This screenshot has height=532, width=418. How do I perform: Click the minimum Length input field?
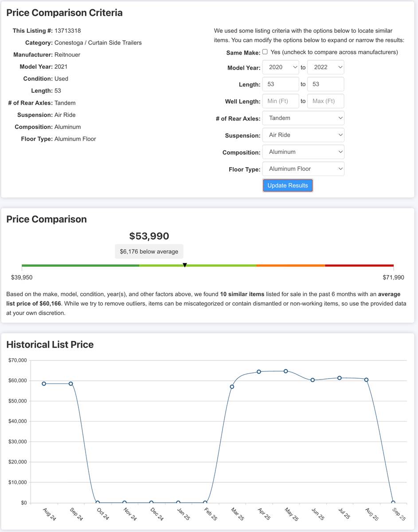[x=281, y=84]
